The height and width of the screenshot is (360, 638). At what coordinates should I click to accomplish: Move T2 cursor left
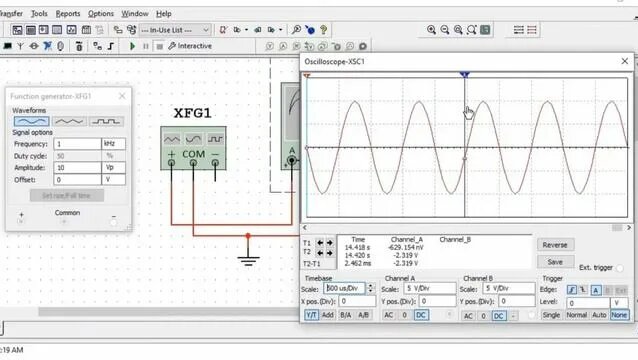pyautogui.click(x=320, y=253)
